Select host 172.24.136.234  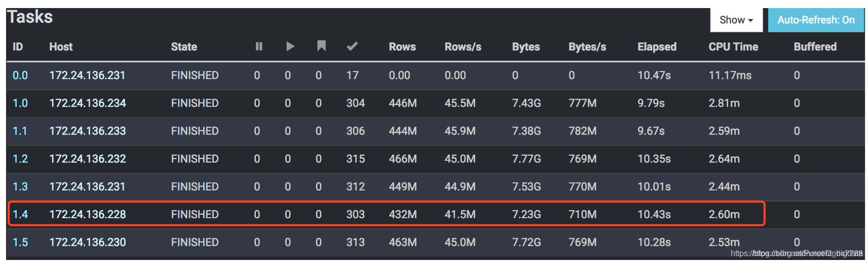(87, 103)
